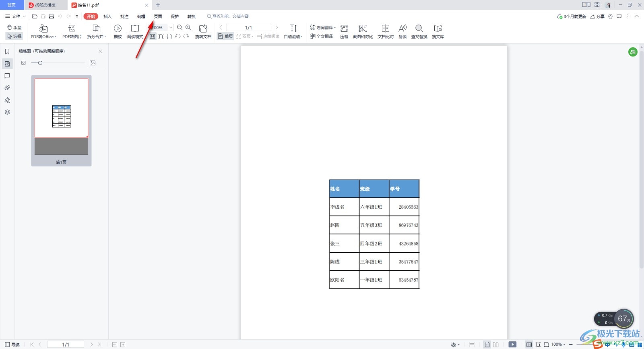Viewport: 644px width, 349px height.
Task: Click the open file folder icon
Action: 35,17
